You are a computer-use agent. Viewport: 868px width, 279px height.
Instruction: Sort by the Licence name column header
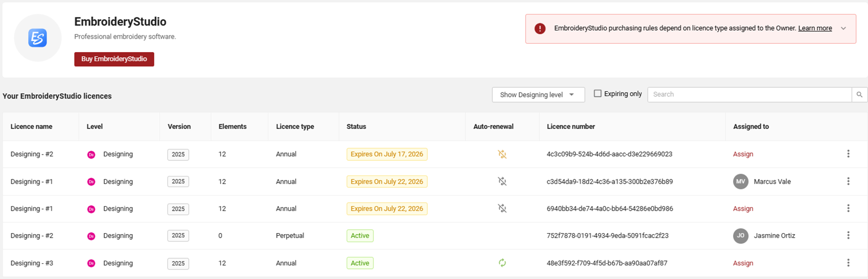(x=31, y=127)
